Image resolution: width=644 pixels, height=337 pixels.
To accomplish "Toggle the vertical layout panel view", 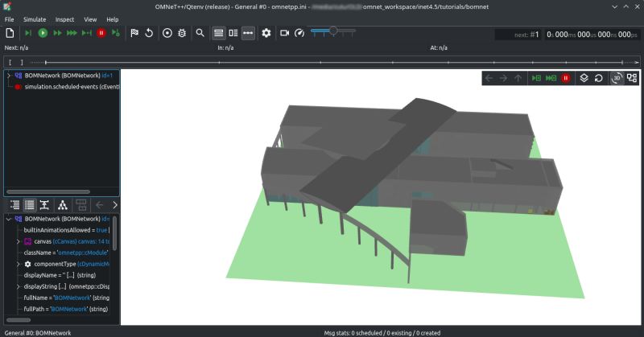I will [233, 33].
